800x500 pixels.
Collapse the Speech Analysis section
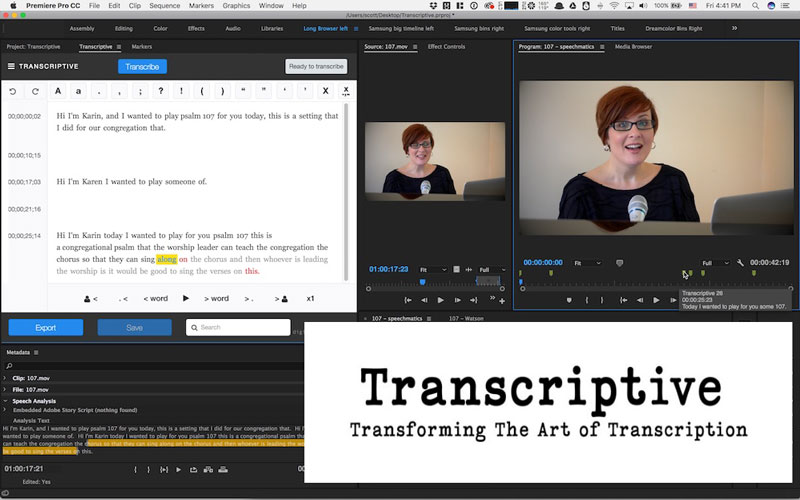point(5,401)
